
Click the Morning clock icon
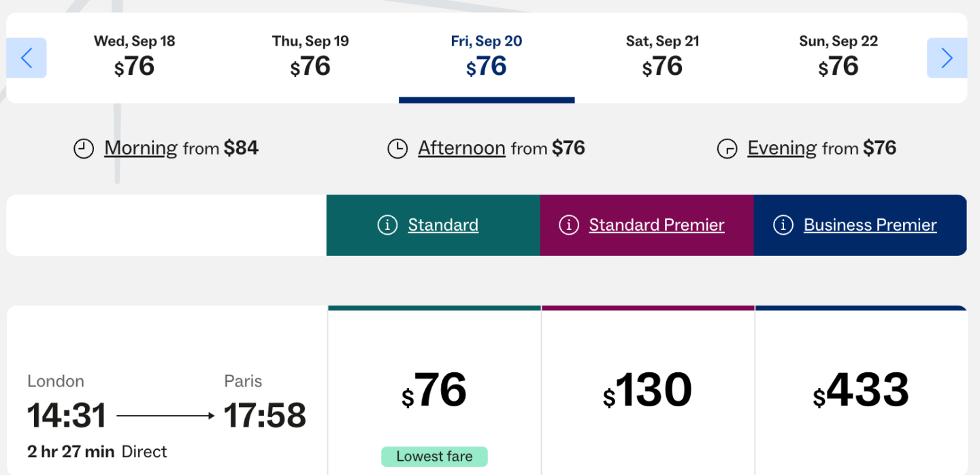[84, 148]
